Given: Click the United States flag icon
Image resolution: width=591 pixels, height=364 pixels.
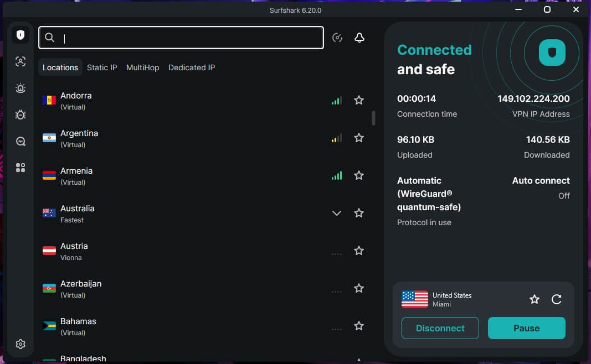Looking at the screenshot, I should tap(415, 299).
